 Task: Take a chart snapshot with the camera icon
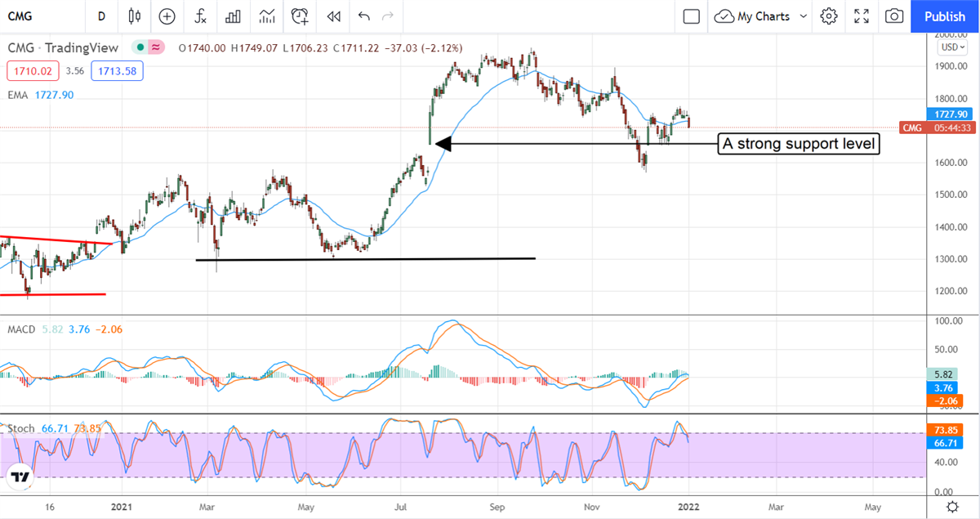point(894,16)
